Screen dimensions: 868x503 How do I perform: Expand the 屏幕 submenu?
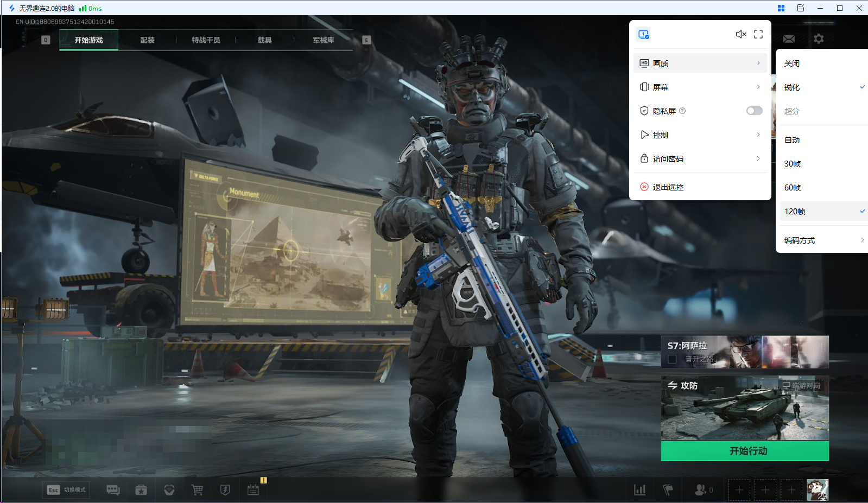tap(700, 87)
